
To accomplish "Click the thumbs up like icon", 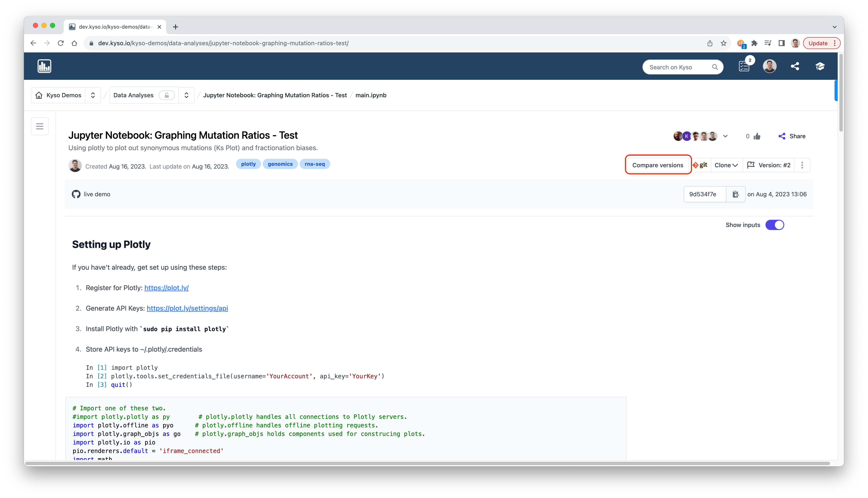I will click(757, 137).
